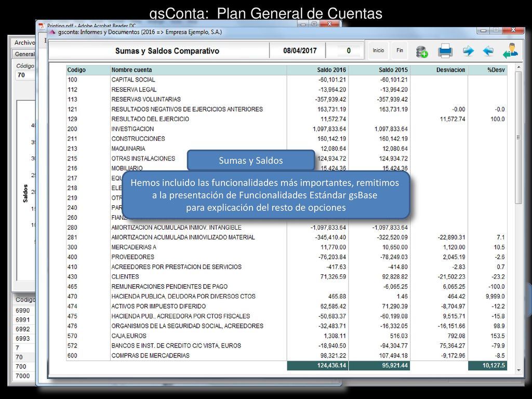Viewport: 532px width, 399px height.
Task: Select REMUNERACIONES PENDIENTES DE PAGO row
Action: click(x=287, y=286)
